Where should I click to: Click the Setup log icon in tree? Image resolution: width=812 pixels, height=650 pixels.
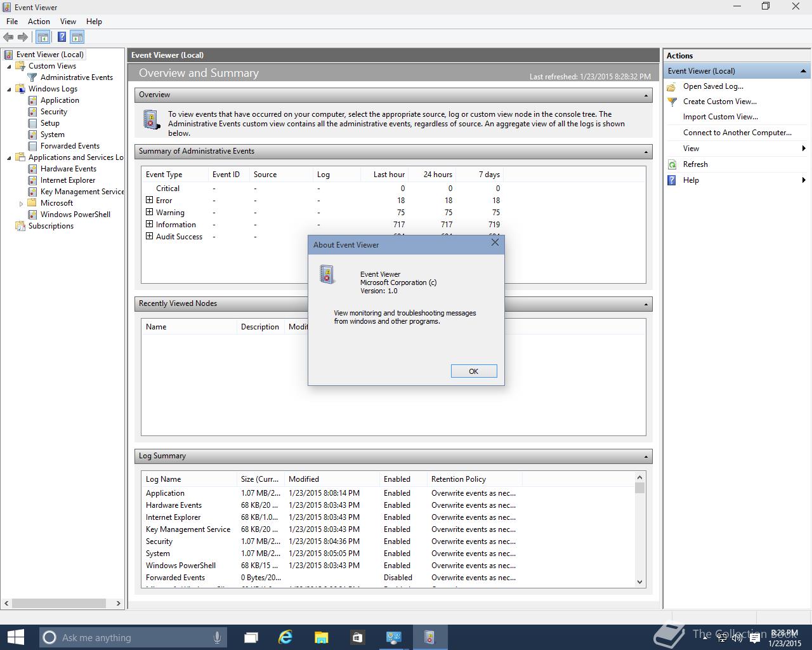click(32, 123)
